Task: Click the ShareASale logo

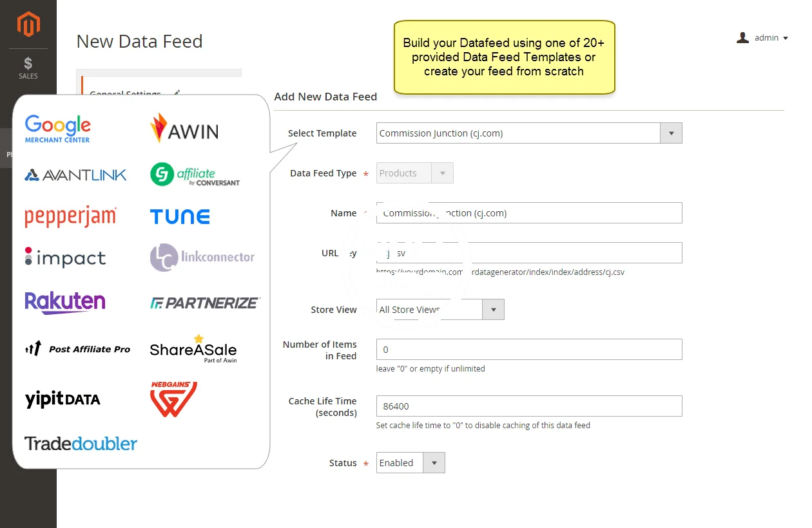Action: [x=193, y=349]
